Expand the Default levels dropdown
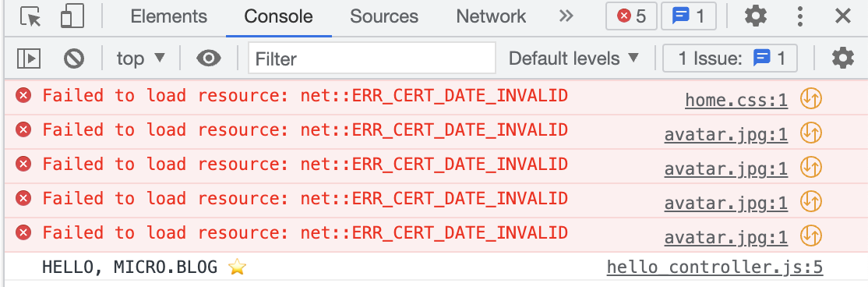 point(574,58)
